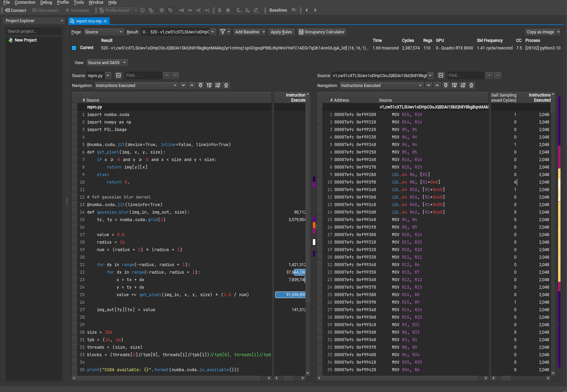The height and width of the screenshot is (392, 567).
Task: Click the Baselines folder icon
Action: click(x=294, y=10)
